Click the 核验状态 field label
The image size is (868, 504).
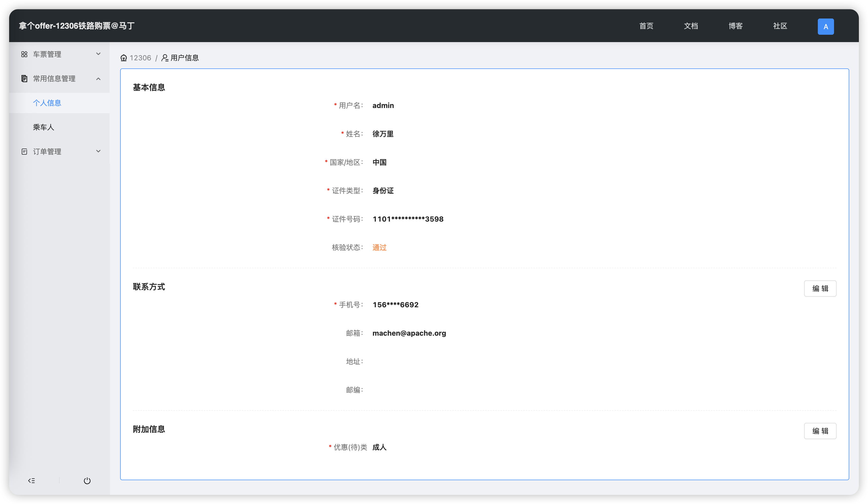347,248
